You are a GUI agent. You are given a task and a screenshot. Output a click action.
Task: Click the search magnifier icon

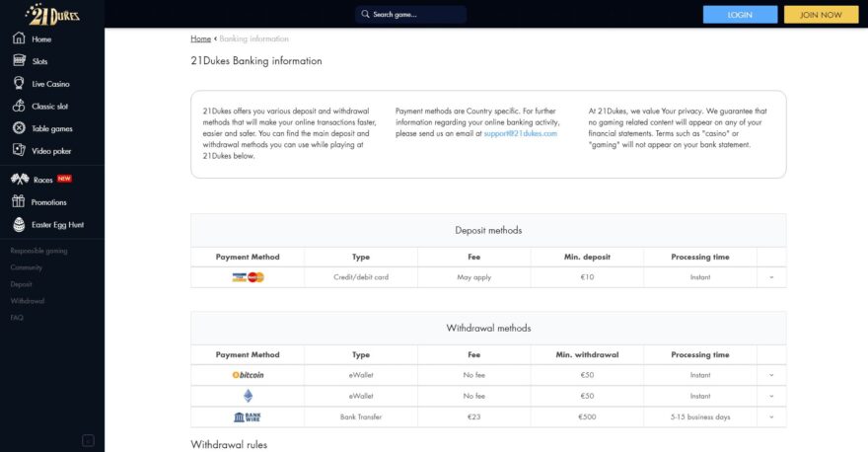tap(365, 14)
